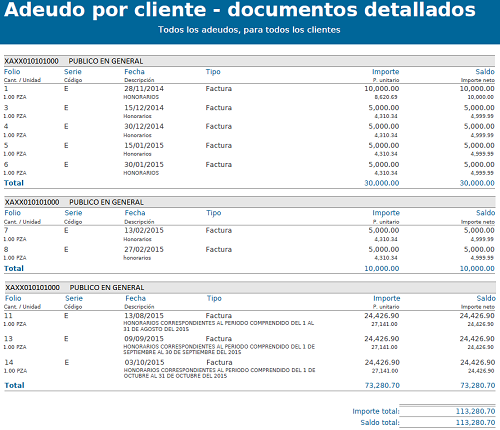Click the 73,280.70 total saldo value
This screenshot has height=430, width=500.
478,386
